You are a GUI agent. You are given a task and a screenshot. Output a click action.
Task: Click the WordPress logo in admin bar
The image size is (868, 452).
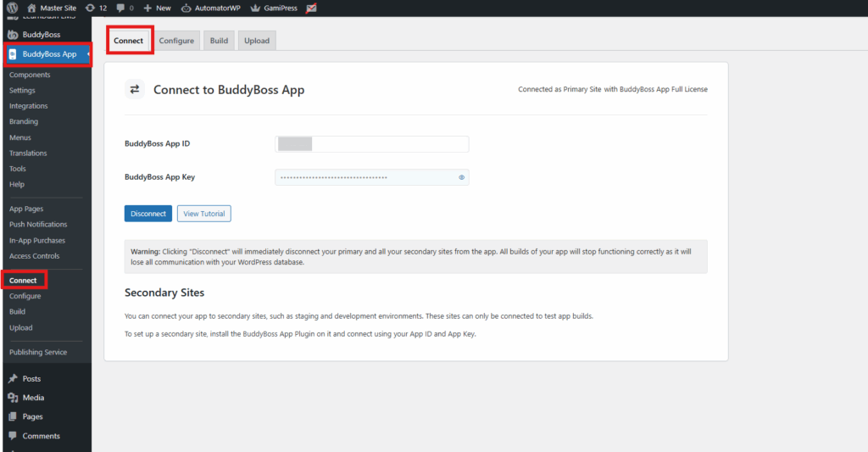point(12,8)
